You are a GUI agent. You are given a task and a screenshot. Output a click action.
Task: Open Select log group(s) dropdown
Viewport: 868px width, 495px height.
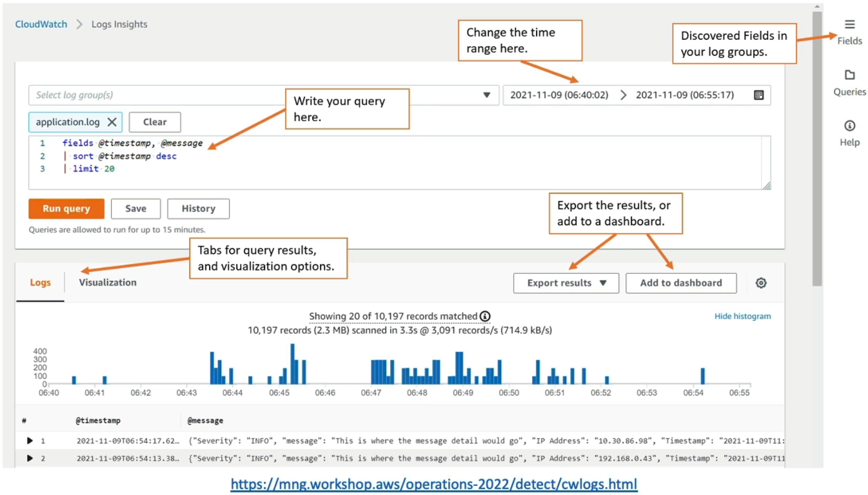[264, 95]
